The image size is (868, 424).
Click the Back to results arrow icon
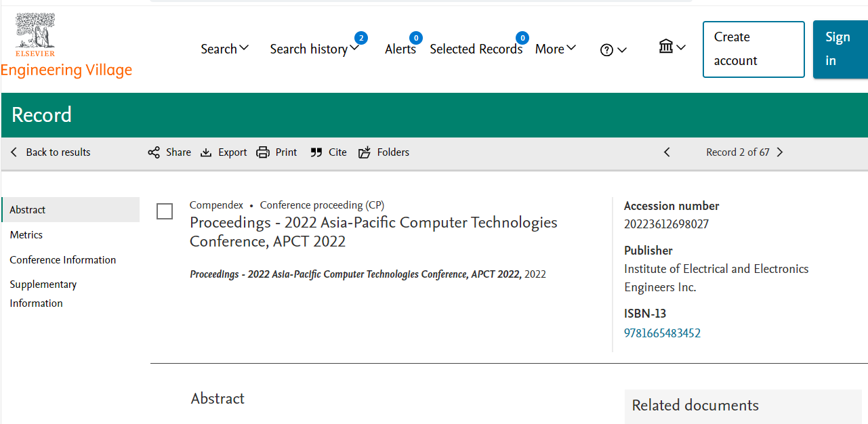(x=14, y=152)
